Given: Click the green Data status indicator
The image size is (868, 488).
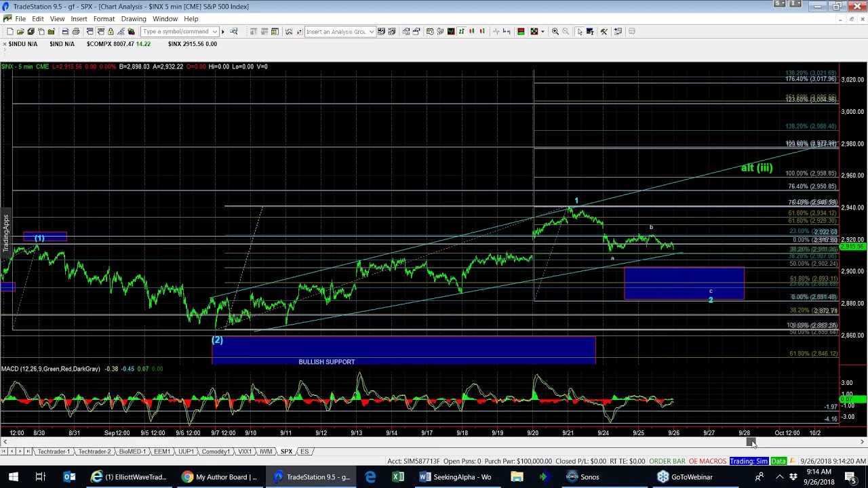Looking at the screenshot, I should (x=778, y=462).
